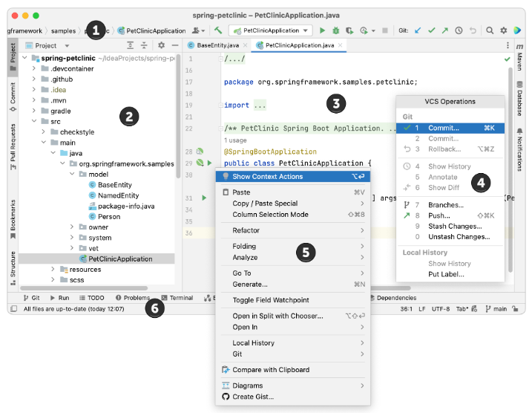532x413 pixels.
Task: Open the Database tool window
Action: 519,98
